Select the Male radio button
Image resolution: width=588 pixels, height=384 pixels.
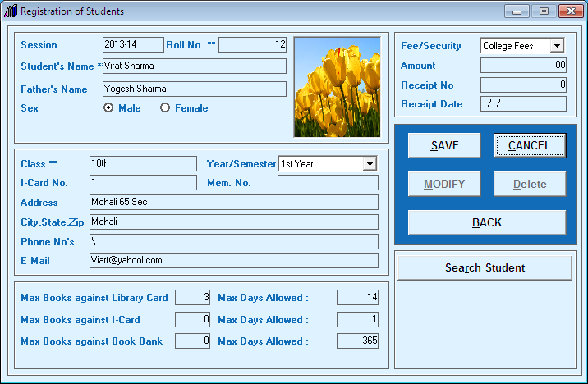tap(108, 107)
